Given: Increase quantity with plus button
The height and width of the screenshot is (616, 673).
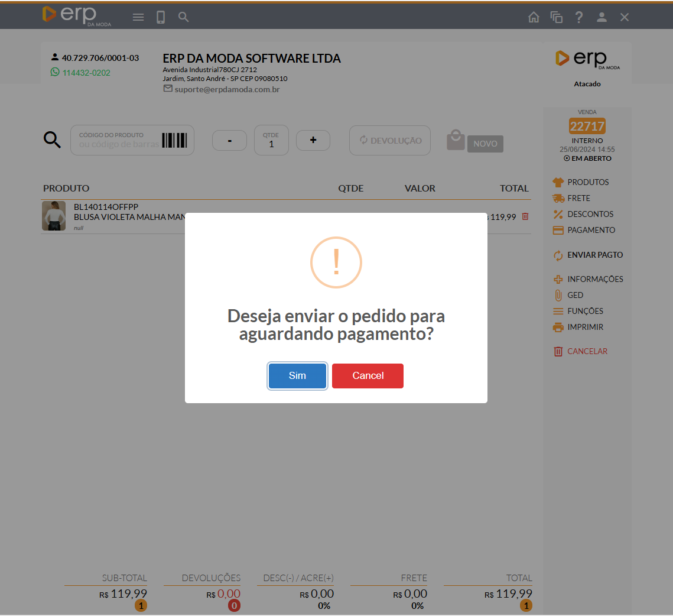Looking at the screenshot, I should tap(313, 140).
